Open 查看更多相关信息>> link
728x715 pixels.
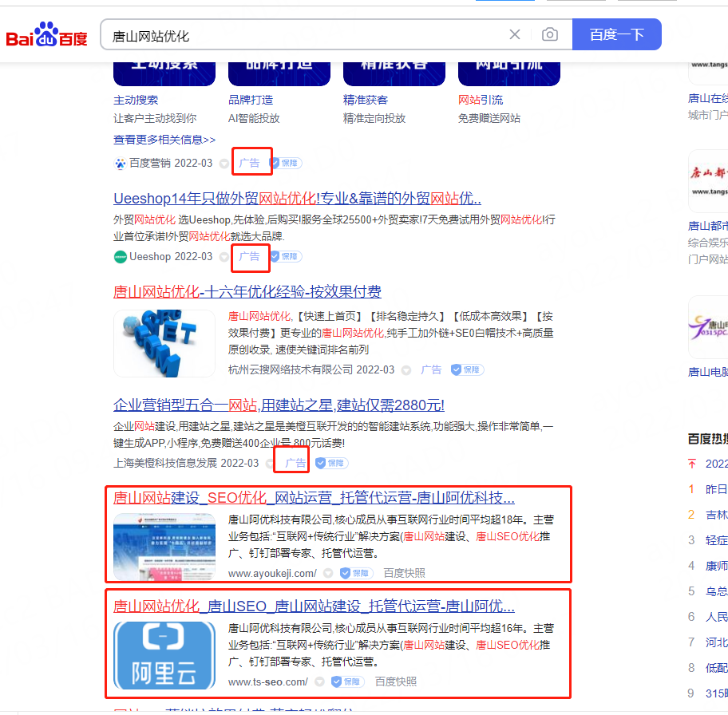164,140
